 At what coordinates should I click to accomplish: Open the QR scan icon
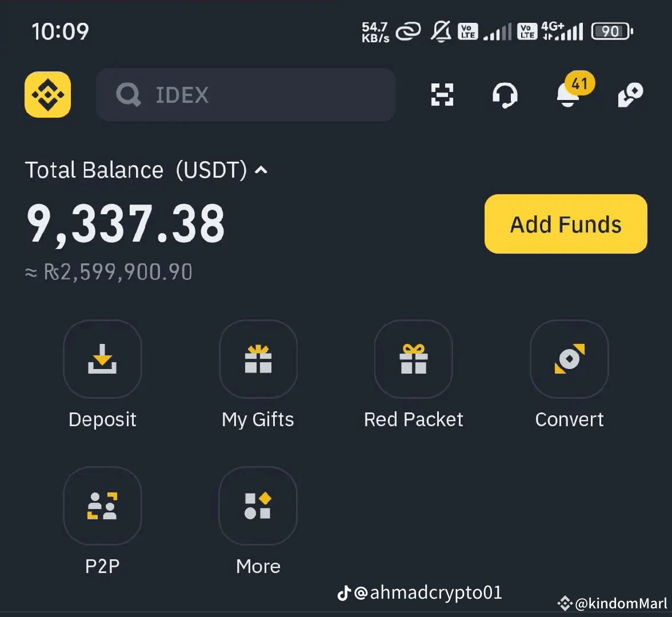click(x=442, y=95)
